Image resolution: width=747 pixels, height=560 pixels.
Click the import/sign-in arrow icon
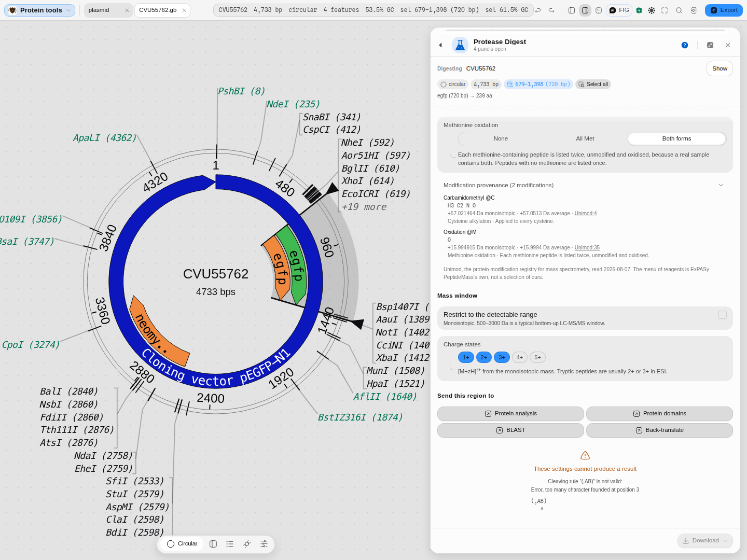coord(694,10)
